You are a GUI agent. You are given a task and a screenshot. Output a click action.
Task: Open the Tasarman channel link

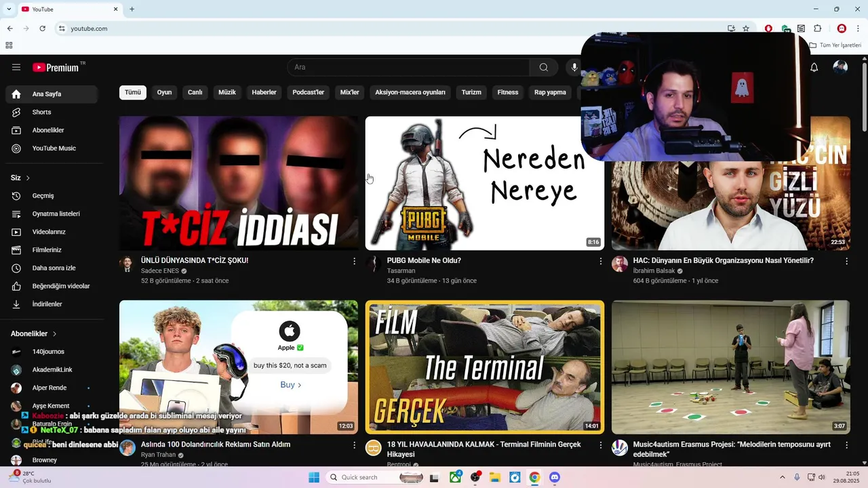[x=401, y=270]
